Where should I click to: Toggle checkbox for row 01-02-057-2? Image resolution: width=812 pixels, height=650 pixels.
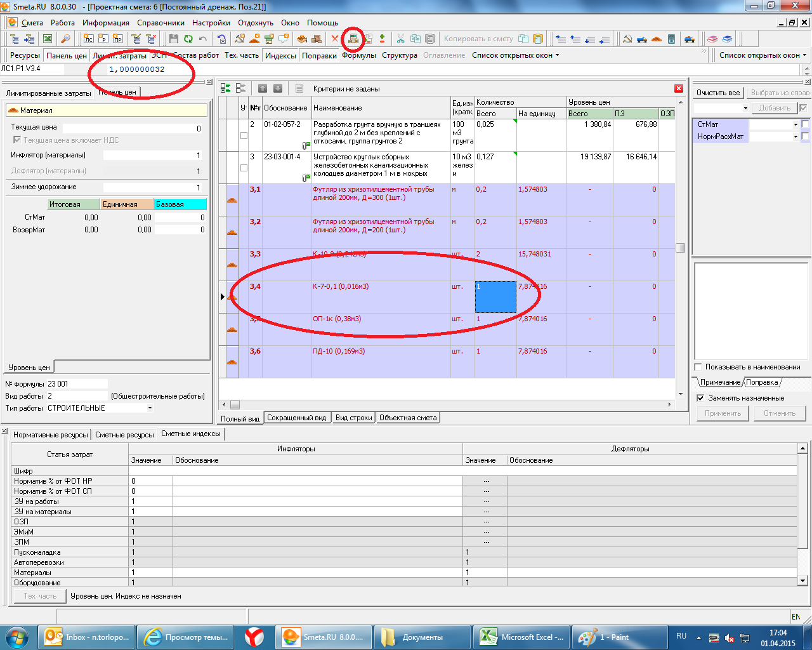point(244,135)
